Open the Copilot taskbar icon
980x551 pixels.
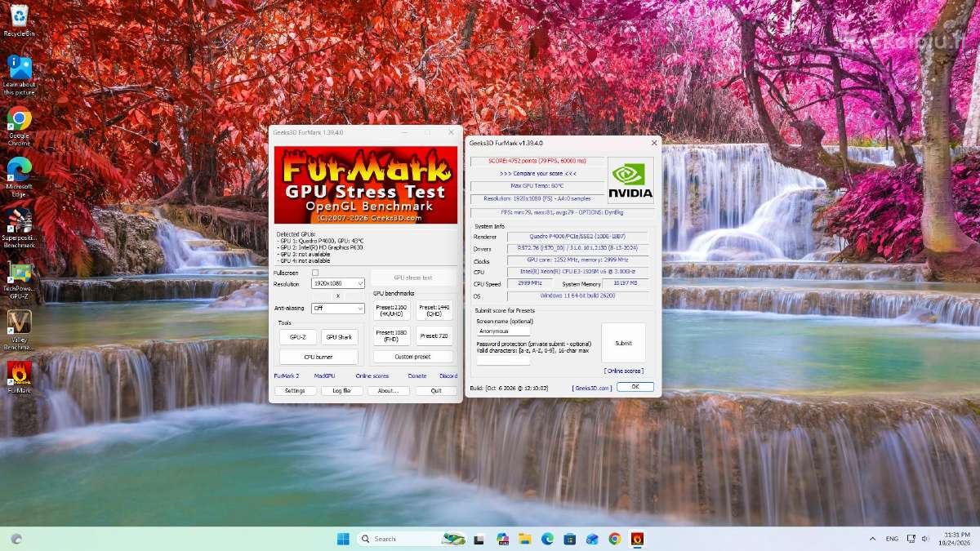coord(503,539)
